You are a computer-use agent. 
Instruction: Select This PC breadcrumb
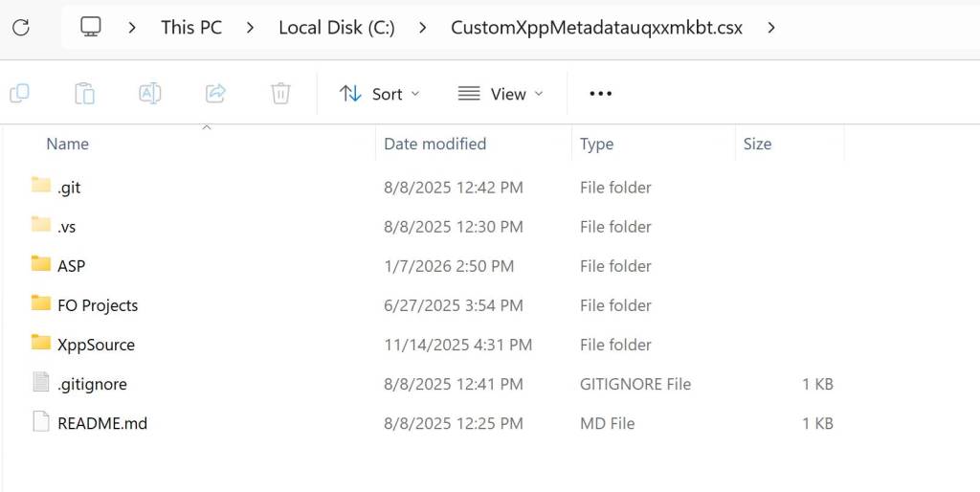(x=191, y=27)
